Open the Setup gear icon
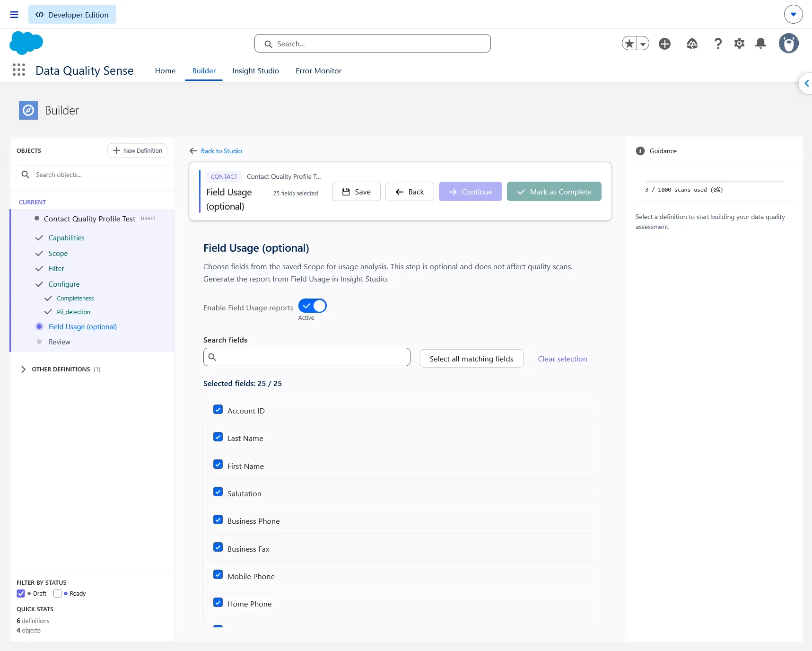The height and width of the screenshot is (651, 812). click(739, 44)
